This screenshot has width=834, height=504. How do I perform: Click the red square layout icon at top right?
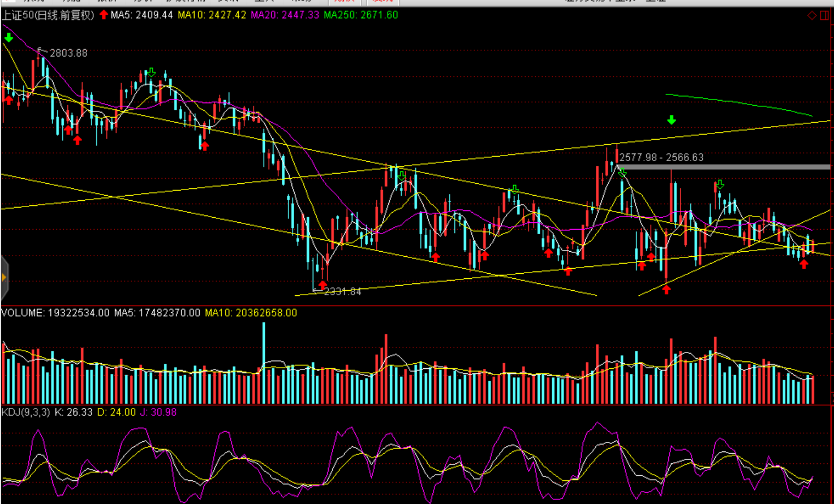(x=824, y=15)
